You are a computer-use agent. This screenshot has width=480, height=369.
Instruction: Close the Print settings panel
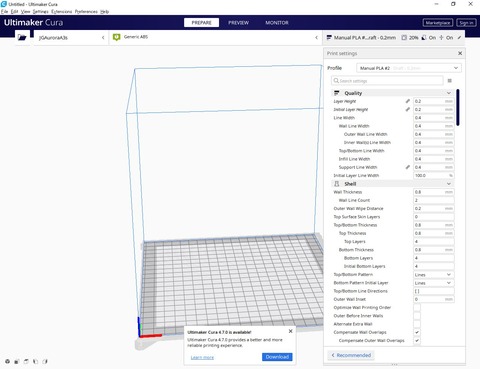(460, 53)
